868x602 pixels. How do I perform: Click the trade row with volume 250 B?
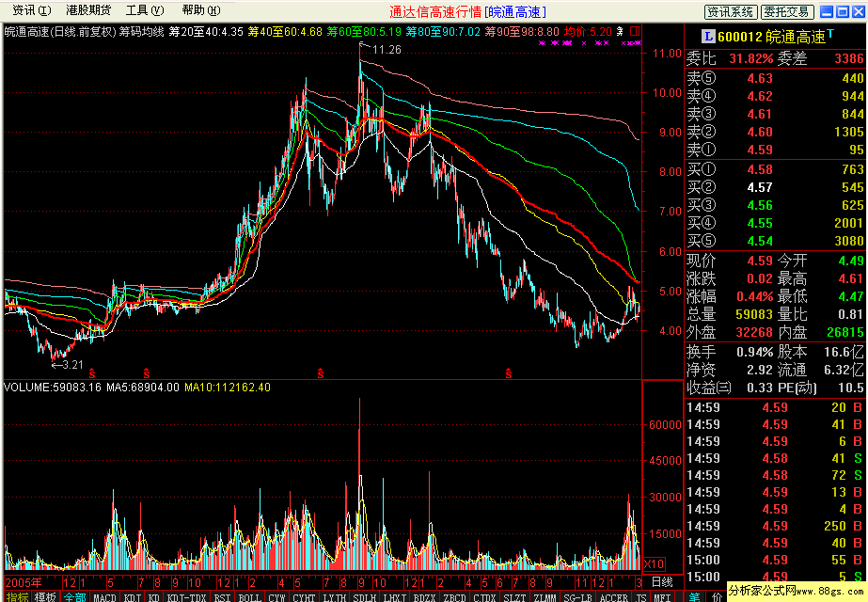[776, 526]
